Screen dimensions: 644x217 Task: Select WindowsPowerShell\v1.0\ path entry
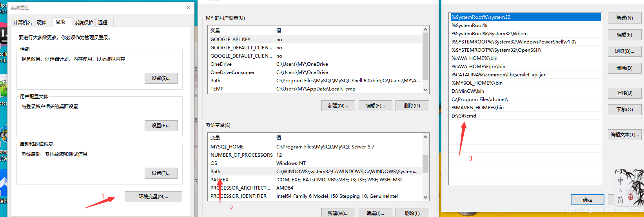[x=525, y=42]
